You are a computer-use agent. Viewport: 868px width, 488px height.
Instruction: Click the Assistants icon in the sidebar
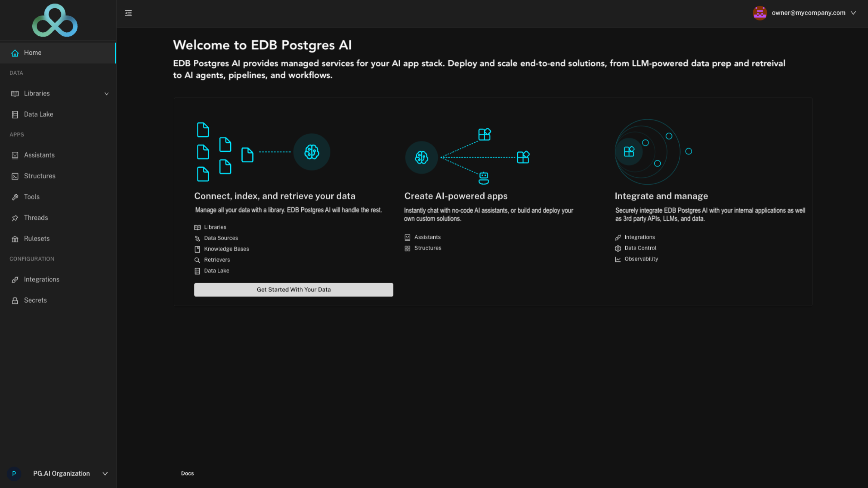point(15,155)
